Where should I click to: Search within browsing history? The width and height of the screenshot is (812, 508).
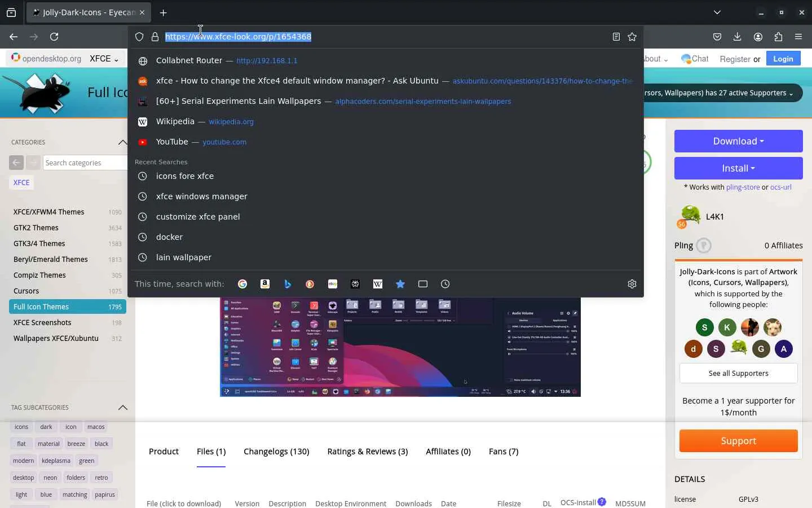point(445,284)
